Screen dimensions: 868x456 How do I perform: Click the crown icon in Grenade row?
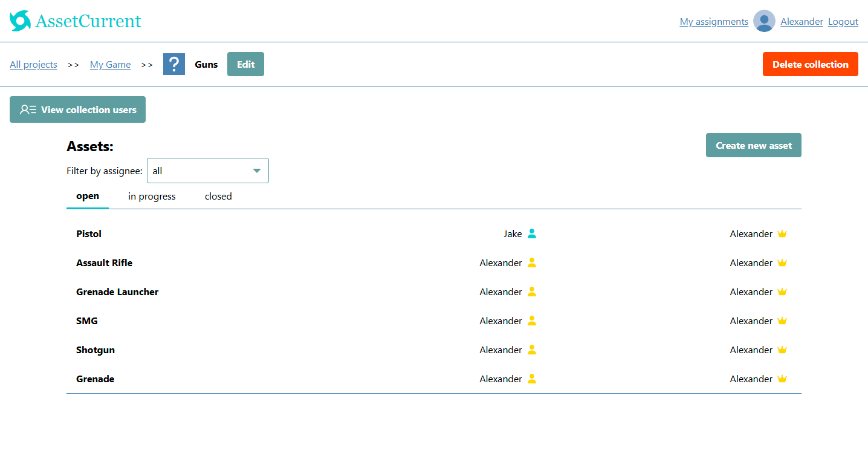pyautogui.click(x=782, y=379)
